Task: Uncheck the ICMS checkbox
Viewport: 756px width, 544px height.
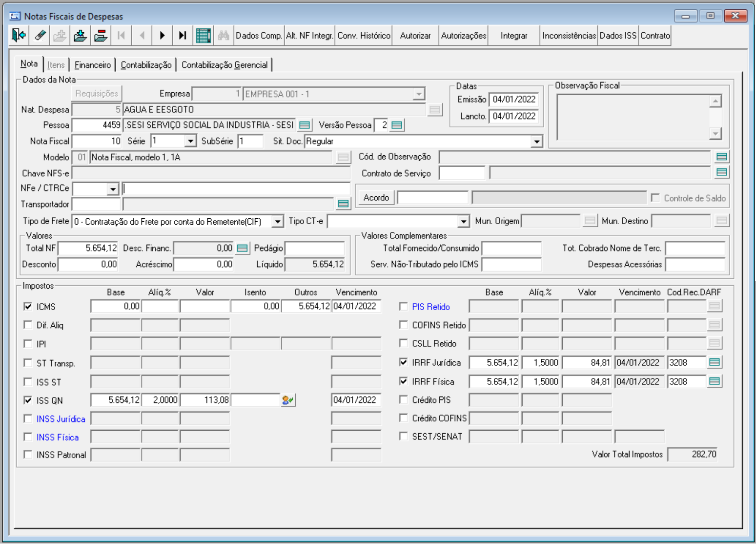Action: coord(28,307)
